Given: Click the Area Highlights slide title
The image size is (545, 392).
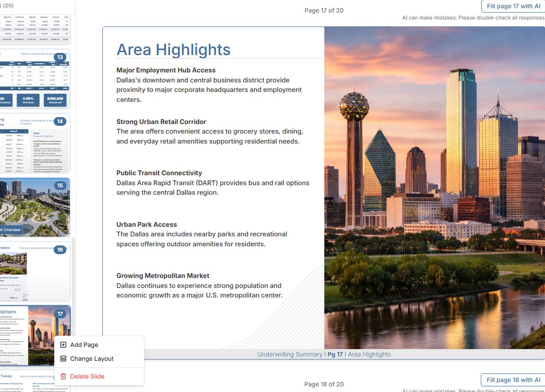Looking at the screenshot, I should (173, 49).
